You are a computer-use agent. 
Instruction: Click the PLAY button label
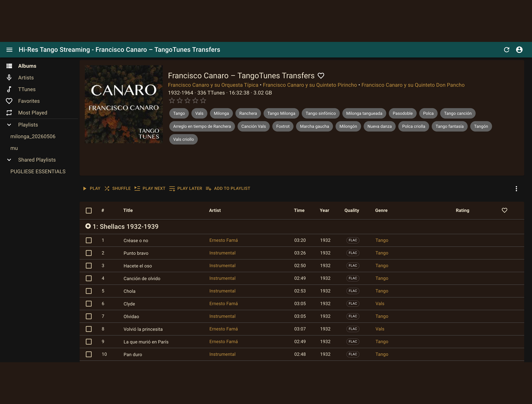[x=95, y=189]
